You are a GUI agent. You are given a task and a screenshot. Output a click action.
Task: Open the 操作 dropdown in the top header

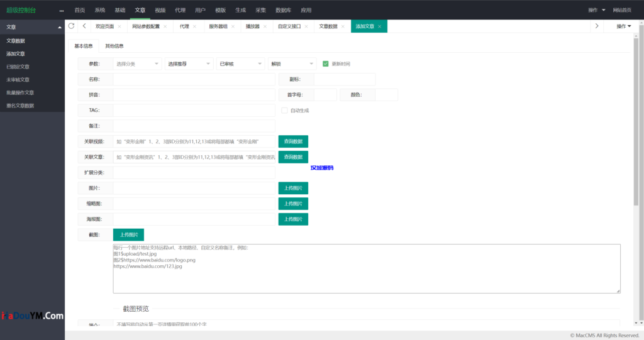596,10
